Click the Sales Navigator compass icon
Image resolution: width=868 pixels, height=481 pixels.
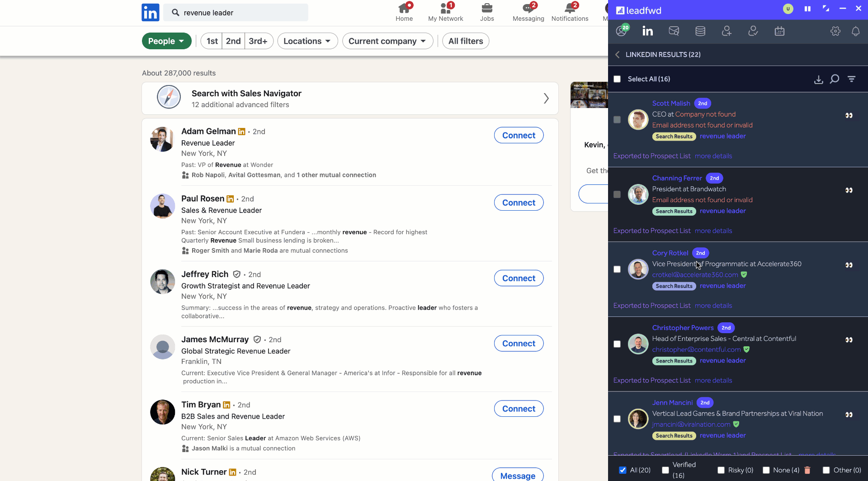click(169, 97)
